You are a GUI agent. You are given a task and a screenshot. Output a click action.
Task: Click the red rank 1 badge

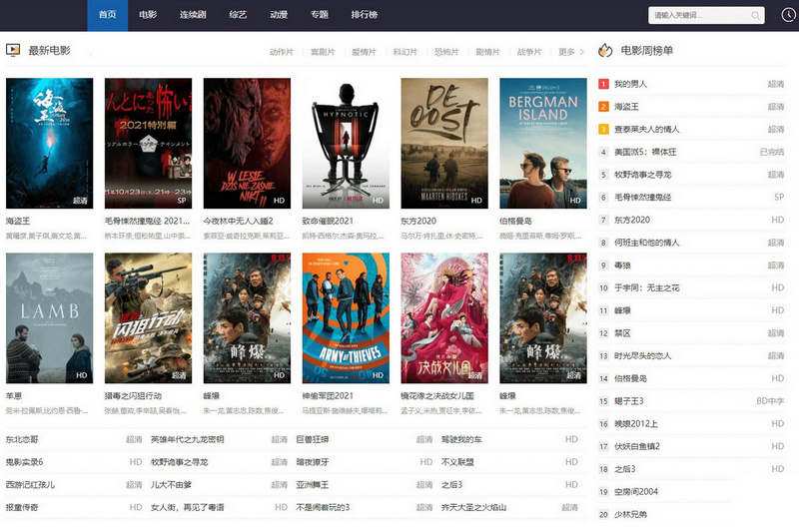(603, 84)
